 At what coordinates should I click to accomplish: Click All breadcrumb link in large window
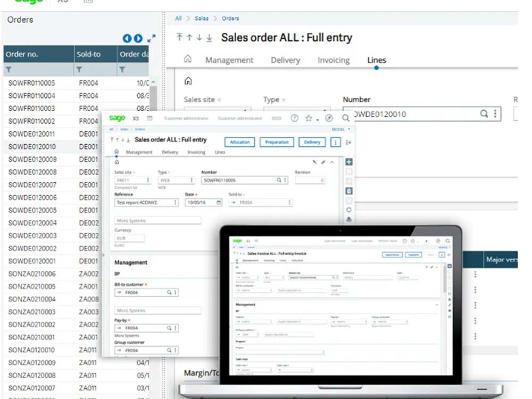coord(178,18)
